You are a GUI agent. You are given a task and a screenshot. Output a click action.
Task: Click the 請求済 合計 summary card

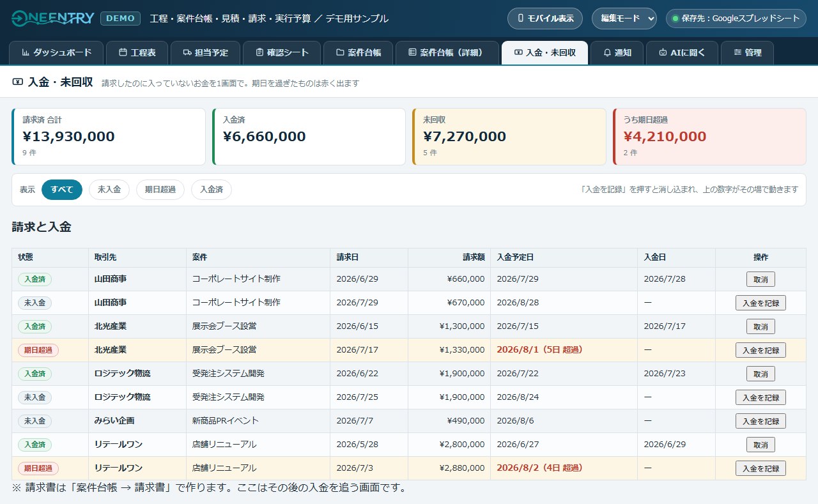109,137
